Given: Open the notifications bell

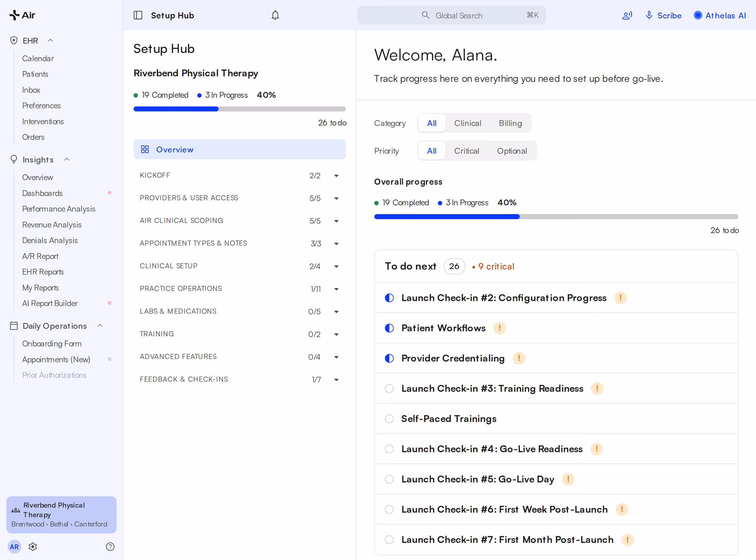Looking at the screenshot, I should pos(275,15).
